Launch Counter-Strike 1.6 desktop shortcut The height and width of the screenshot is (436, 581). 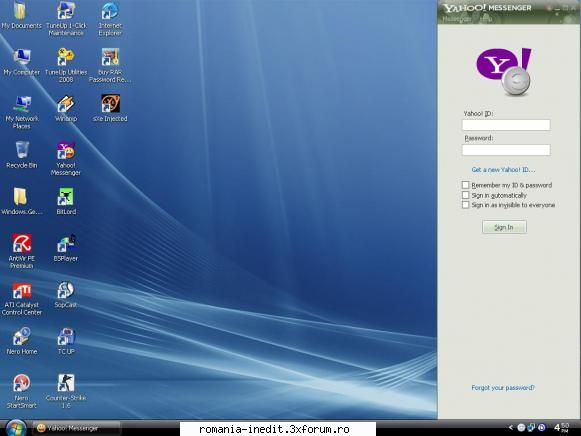pos(66,392)
